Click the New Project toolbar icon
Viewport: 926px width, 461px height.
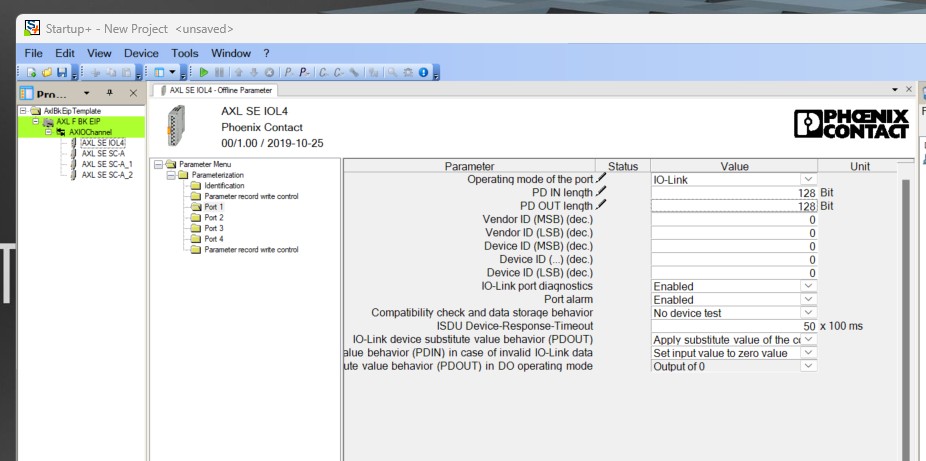[31, 73]
